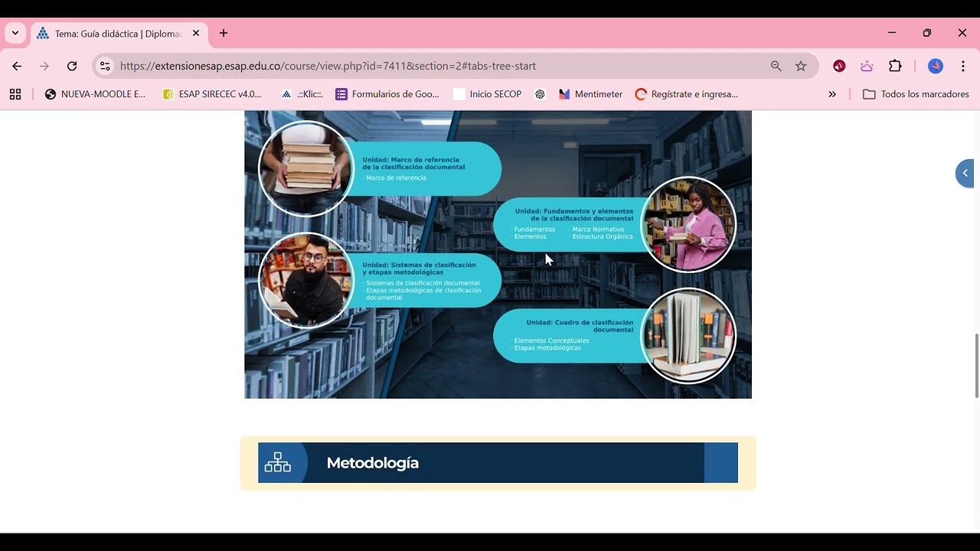Open site information icon in address bar
The height and width of the screenshot is (551, 980).
point(106,66)
